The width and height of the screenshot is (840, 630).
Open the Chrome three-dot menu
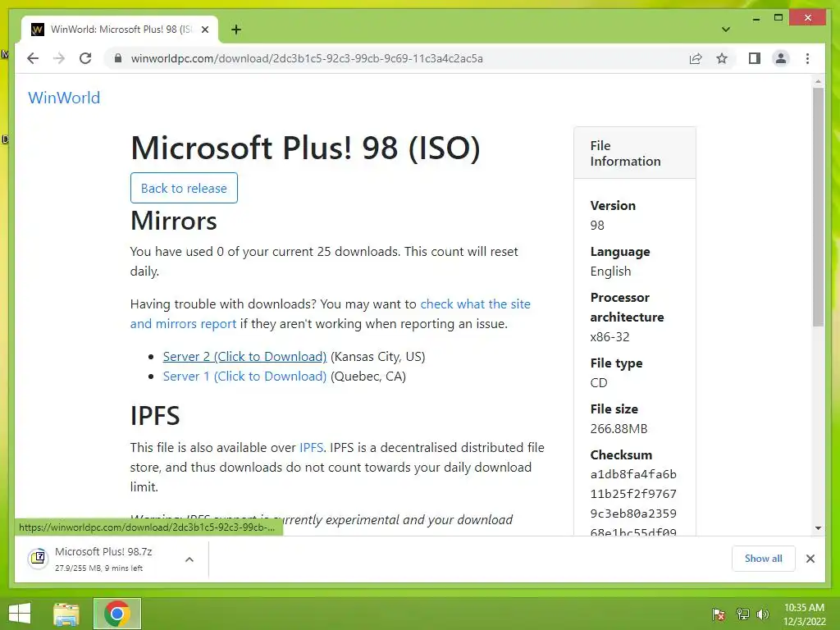[807, 58]
